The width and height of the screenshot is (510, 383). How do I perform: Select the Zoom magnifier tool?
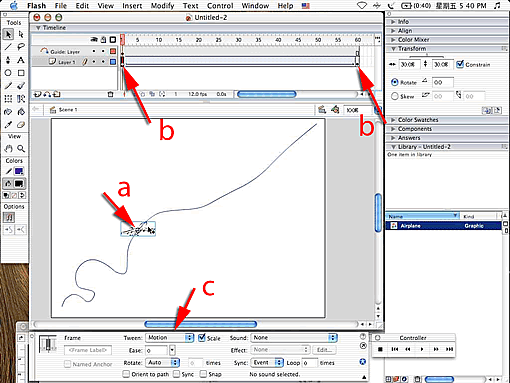21,148
